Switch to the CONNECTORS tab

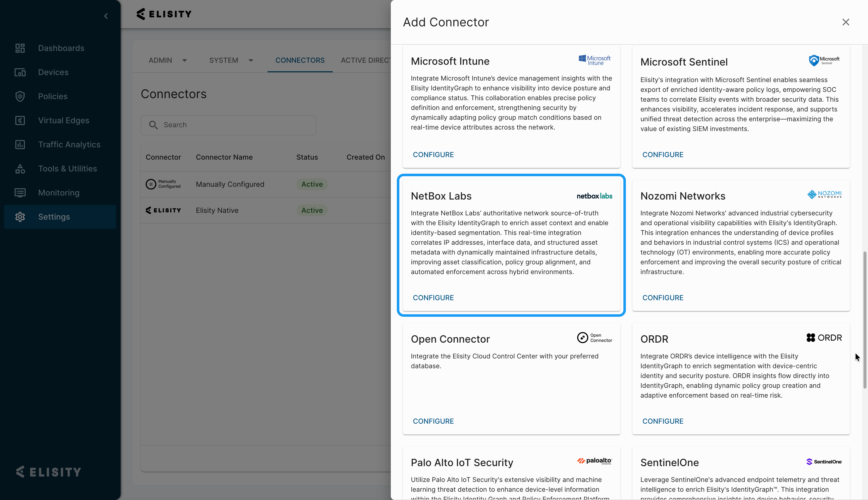pos(300,60)
